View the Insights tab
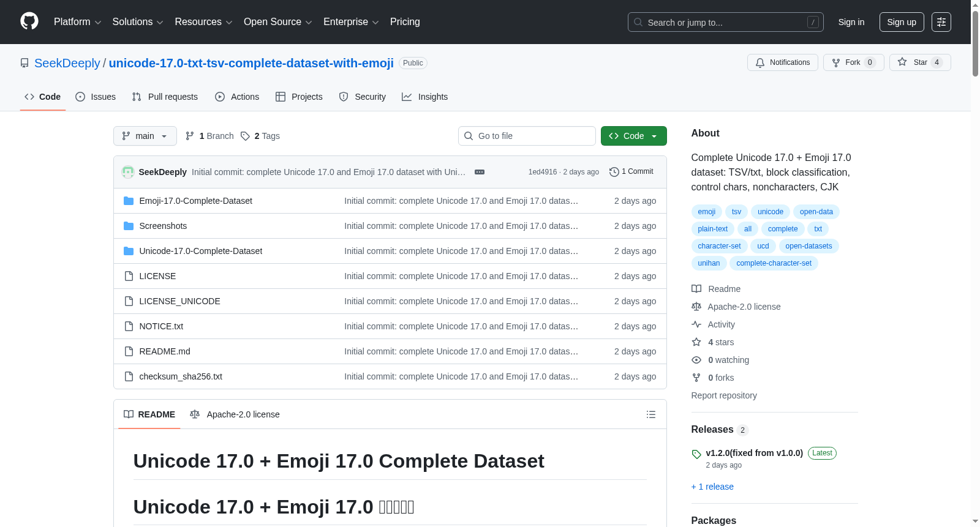This screenshot has height=527, width=980. click(x=425, y=97)
